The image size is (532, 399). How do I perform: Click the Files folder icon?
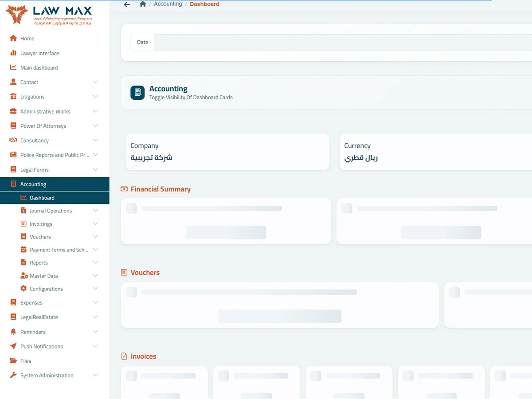pos(13,361)
